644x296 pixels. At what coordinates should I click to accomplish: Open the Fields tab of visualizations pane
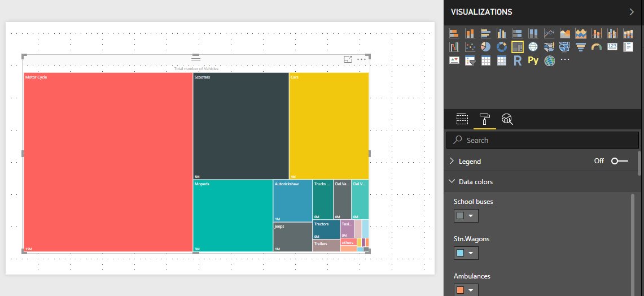462,119
